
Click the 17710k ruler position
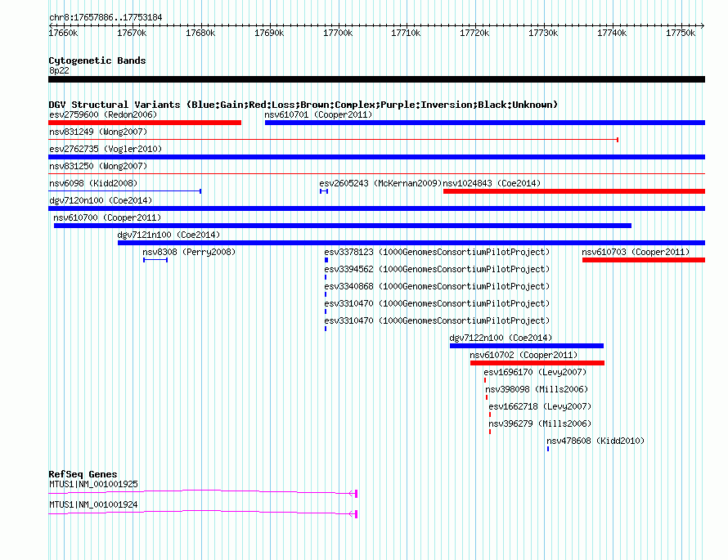[407, 33]
